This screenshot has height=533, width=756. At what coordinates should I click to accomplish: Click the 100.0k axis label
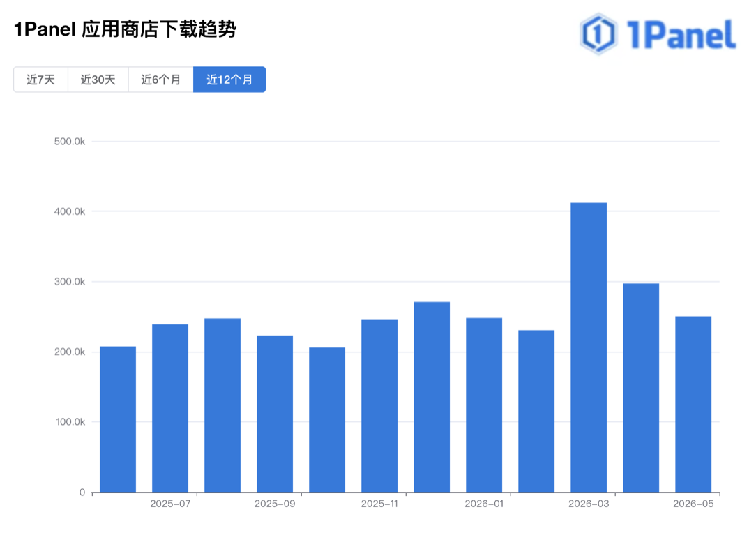click(x=70, y=421)
